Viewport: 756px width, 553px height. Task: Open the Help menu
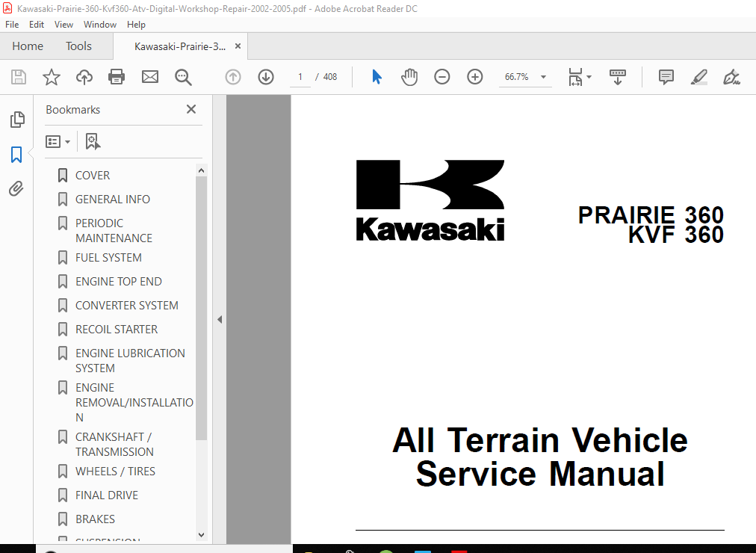click(x=136, y=25)
